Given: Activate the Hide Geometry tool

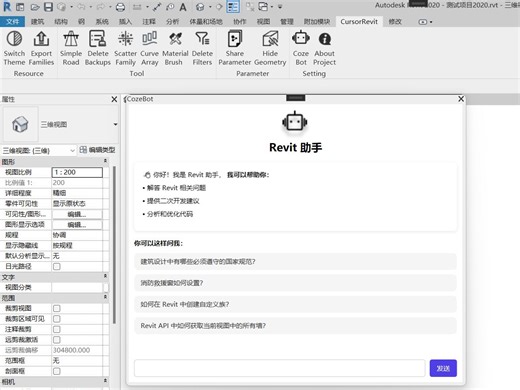Looking at the screenshot, I should (270, 48).
